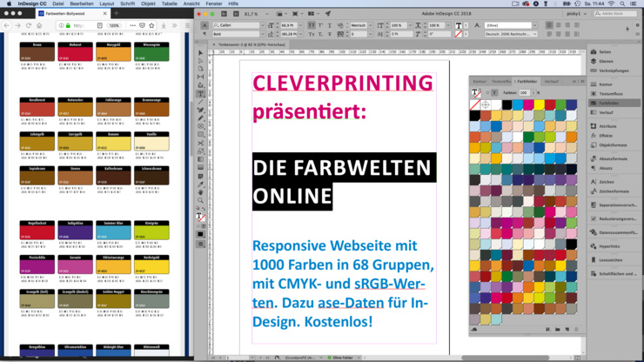The height and width of the screenshot is (362, 644).
Task: Switch to the Verlauf panel tab
Action: [551, 81]
